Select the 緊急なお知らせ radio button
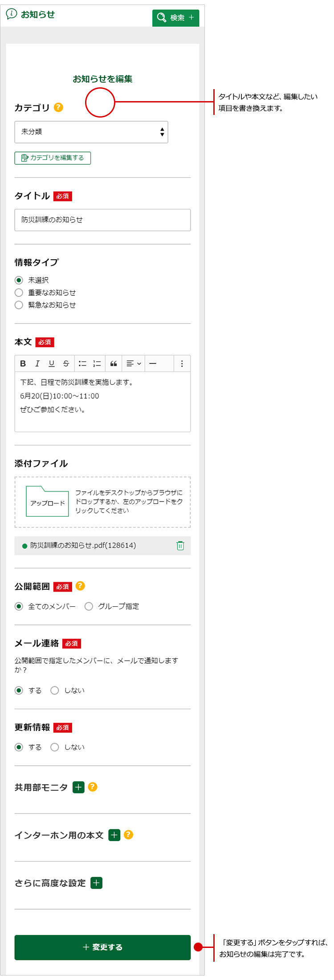The image size is (334, 980). (19, 305)
